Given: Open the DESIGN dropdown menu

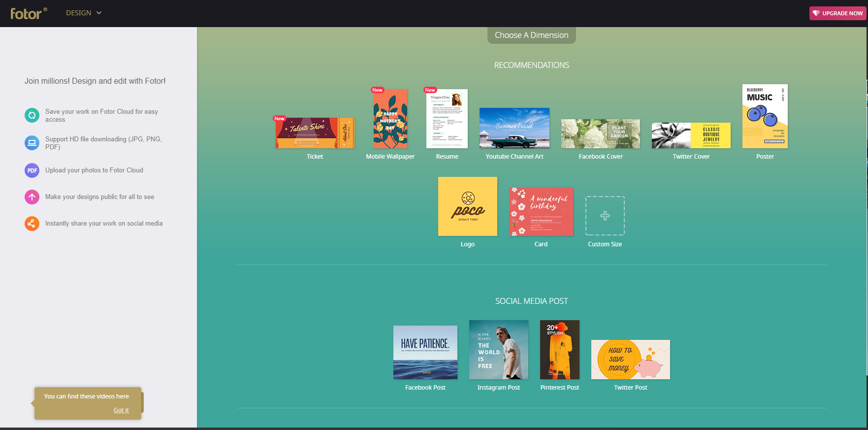Looking at the screenshot, I should [x=84, y=13].
